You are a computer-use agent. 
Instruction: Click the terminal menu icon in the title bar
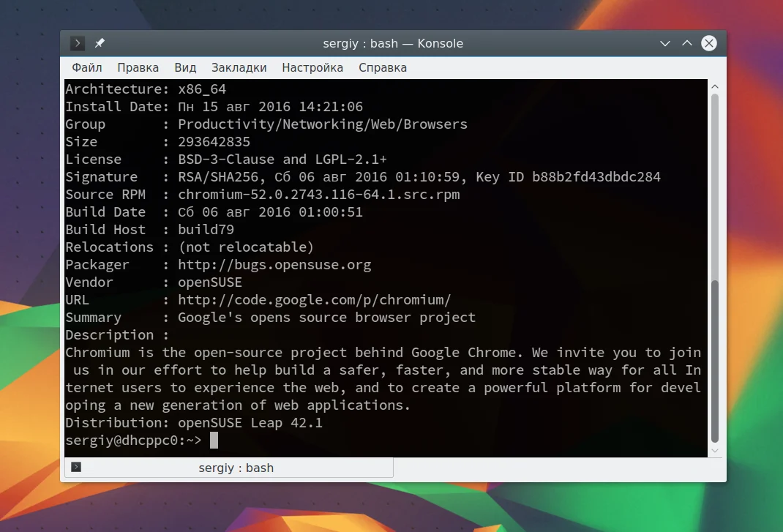pos(78,43)
